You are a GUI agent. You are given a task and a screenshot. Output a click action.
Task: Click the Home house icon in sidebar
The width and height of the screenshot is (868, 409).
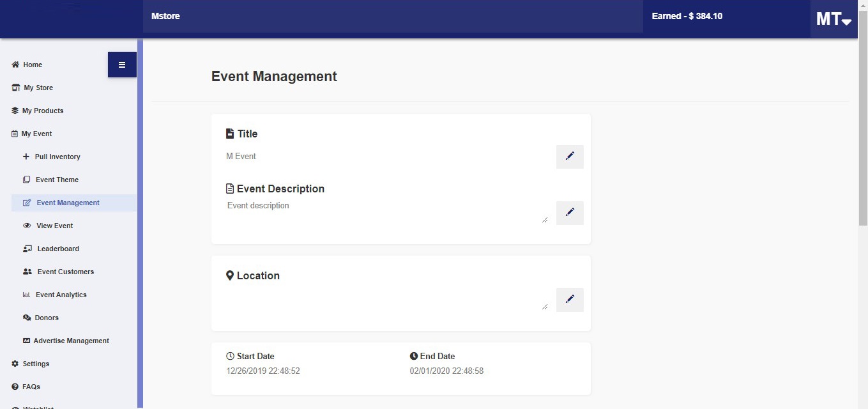tap(15, 65)
